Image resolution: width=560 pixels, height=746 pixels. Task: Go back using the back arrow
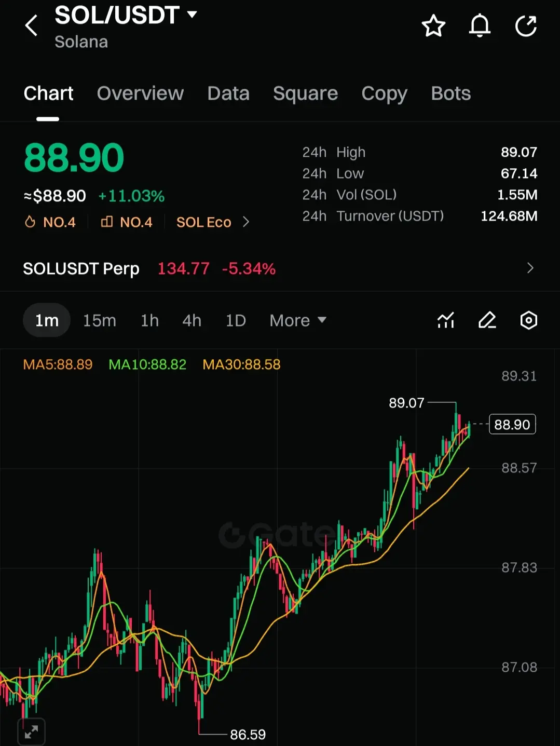pos(32,25)
